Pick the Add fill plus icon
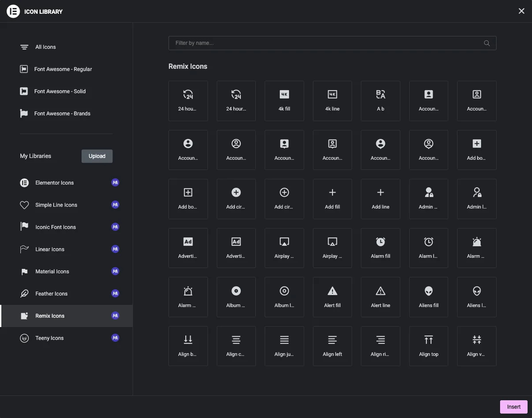Viewport: 532px width, 418px height. pyautogui.click(x=332, y=199)
